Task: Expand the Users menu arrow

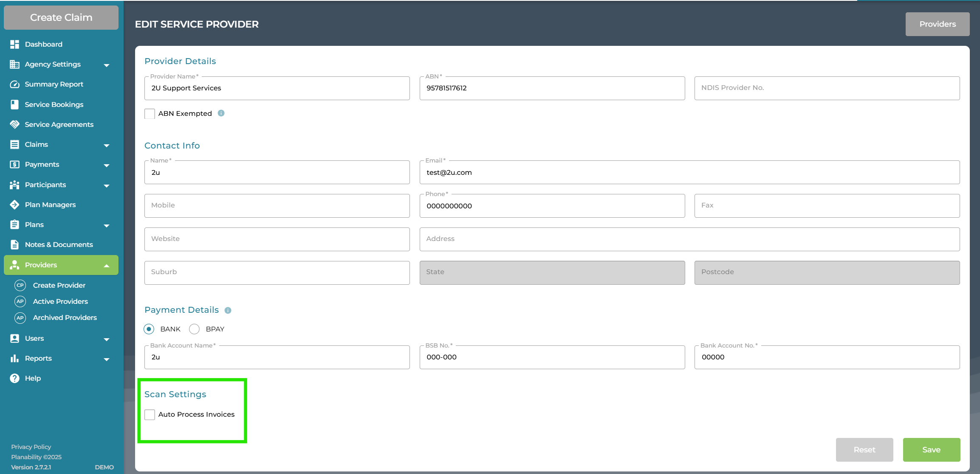Action: click(x=107, y=339)
